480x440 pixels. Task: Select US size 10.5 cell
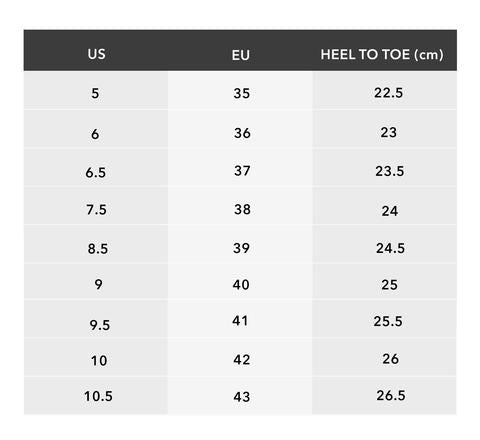pos(98,396)
